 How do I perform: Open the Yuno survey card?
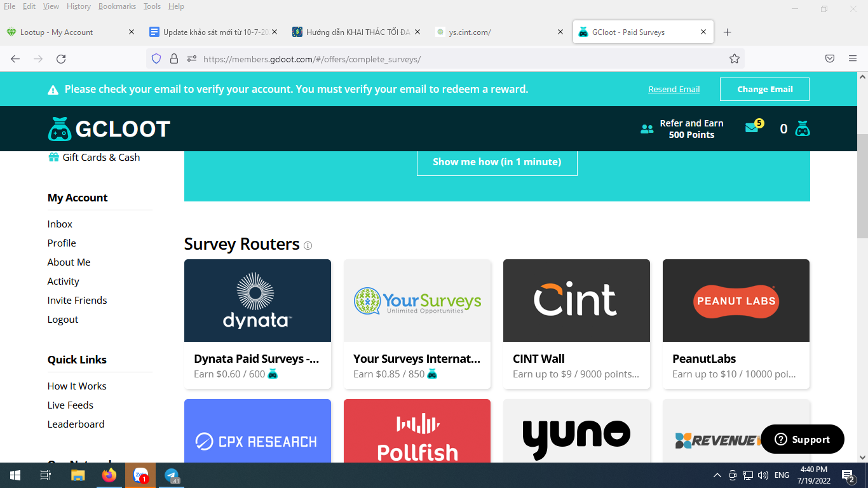576,431
